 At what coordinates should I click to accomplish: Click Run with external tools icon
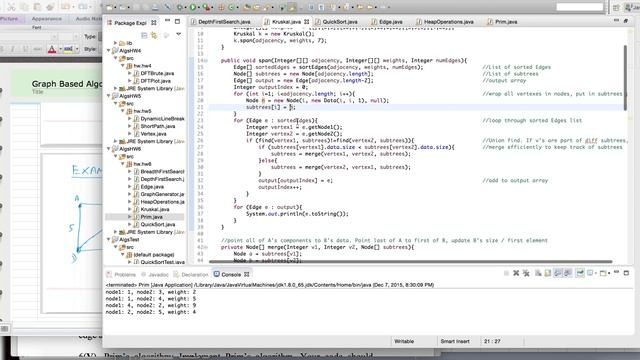click(x=207, y=7)
